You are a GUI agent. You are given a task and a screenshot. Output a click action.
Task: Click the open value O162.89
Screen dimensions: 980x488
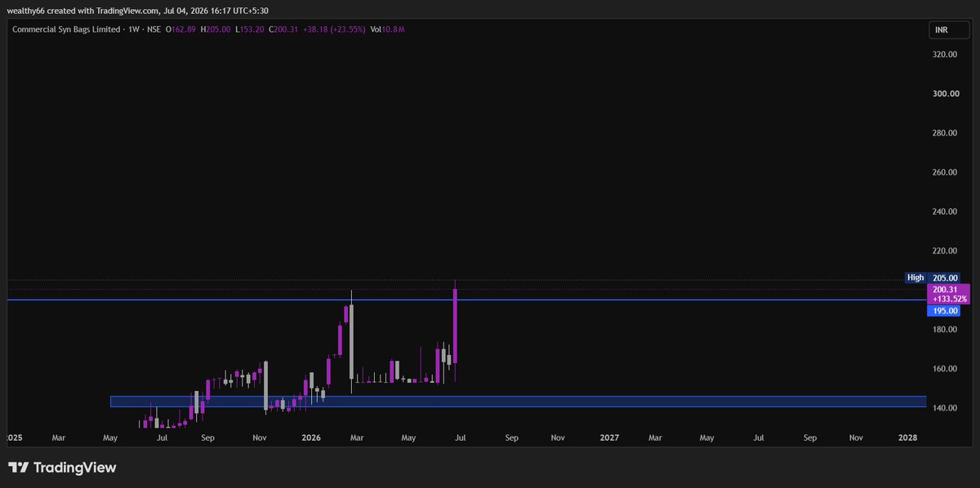click(x=179, y=29)
